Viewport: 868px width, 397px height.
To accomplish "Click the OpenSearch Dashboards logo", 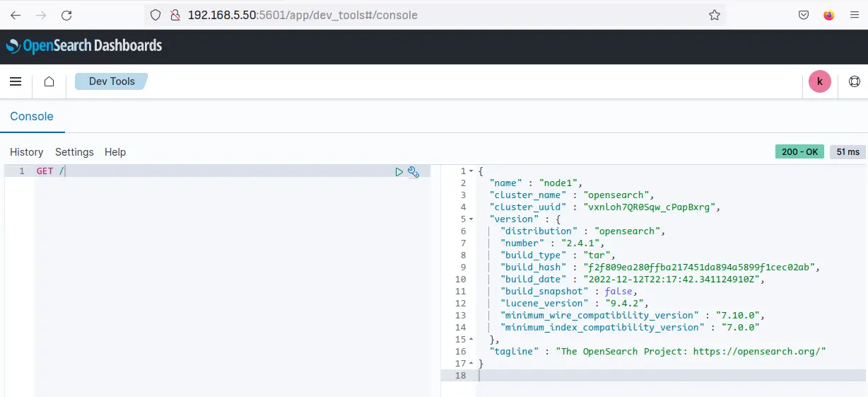I will click(x=84, y=46).
